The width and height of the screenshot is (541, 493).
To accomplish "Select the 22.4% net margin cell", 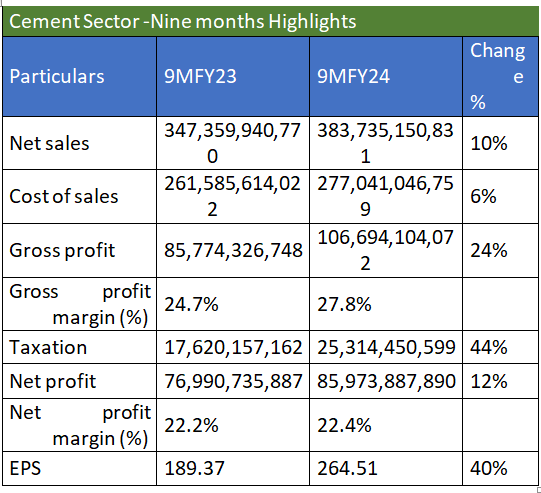I will pos(386,425).
